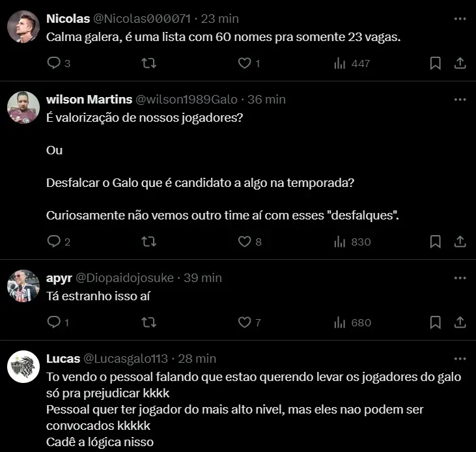Repost Nicolas's tweet about 60 names

(148, 63)
